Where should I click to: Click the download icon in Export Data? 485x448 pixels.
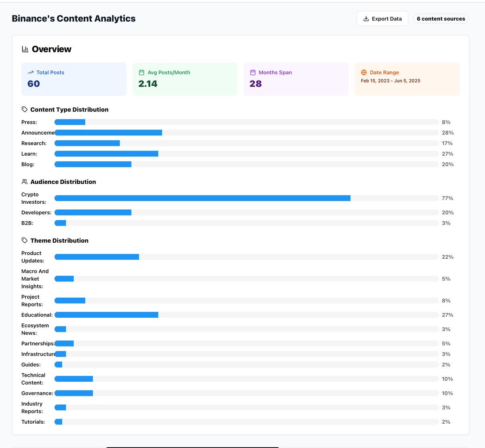(x=366, y=19)
